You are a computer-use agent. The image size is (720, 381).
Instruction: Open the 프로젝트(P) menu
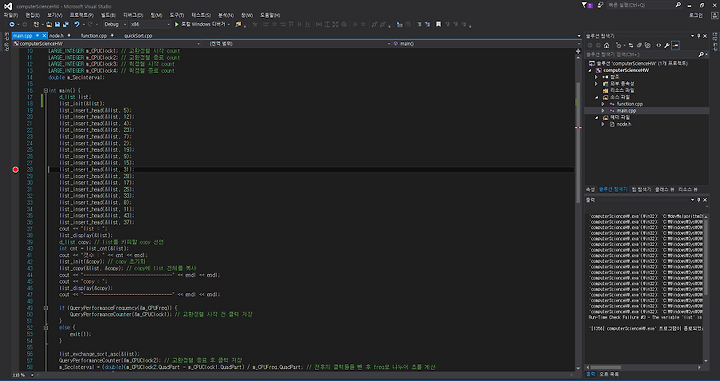pyautogui.click(x=81, y=15)
